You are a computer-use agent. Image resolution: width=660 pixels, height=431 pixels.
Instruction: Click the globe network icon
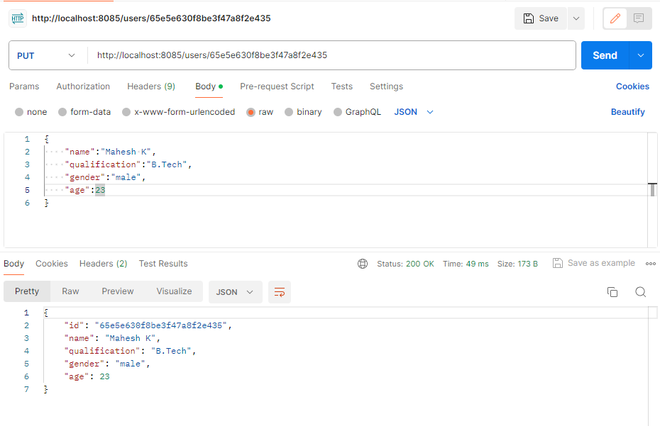[x=363, y=264]
